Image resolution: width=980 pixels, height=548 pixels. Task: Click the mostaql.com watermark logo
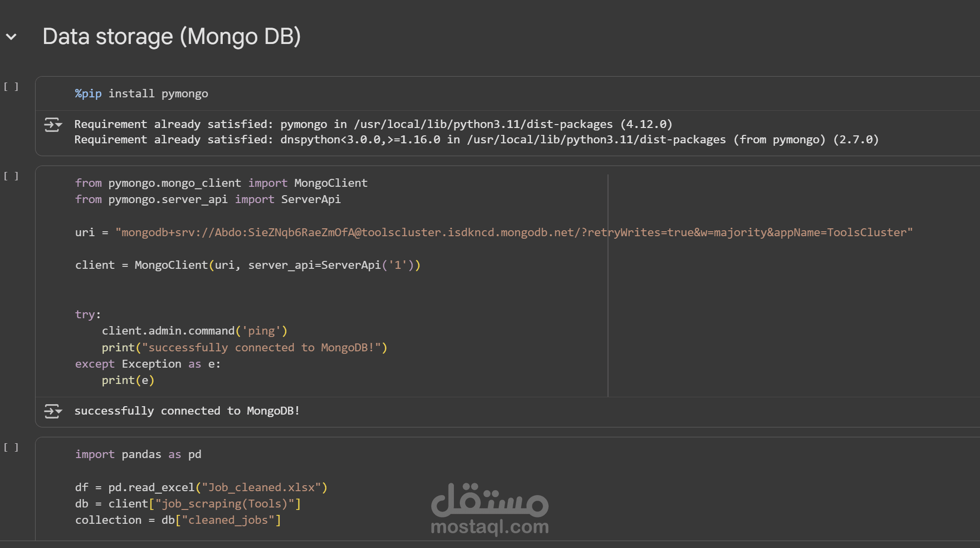[490, 509]
